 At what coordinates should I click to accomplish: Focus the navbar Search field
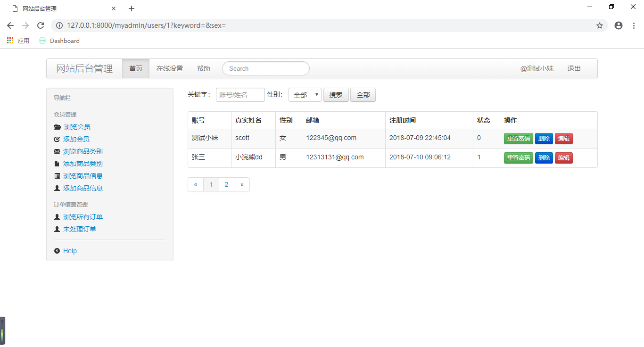point(266,68)
